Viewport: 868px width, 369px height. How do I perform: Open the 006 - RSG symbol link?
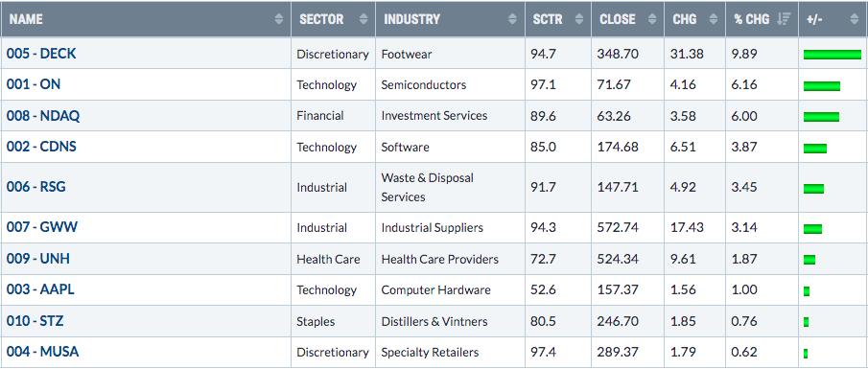36,187
